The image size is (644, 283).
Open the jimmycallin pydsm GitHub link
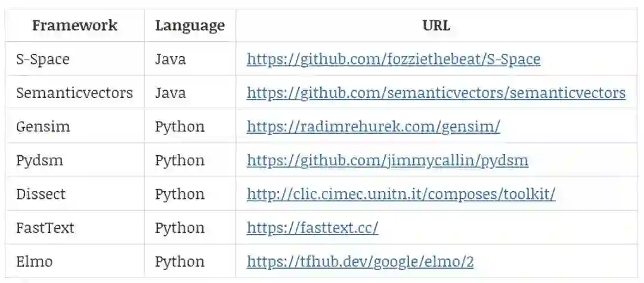(x=387, y=160)
